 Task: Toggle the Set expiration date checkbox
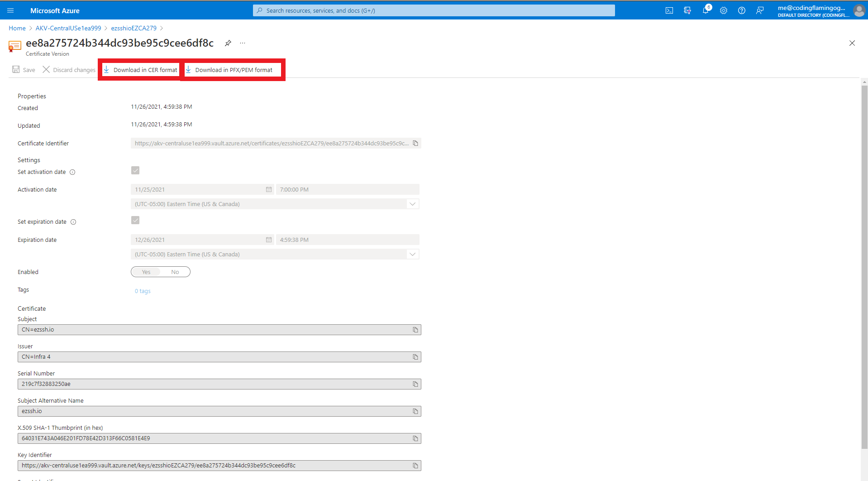[x=135, y=220]
